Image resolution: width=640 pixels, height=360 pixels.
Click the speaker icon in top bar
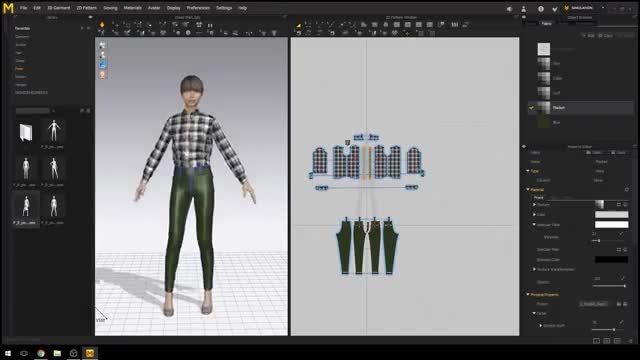point(509,9)
